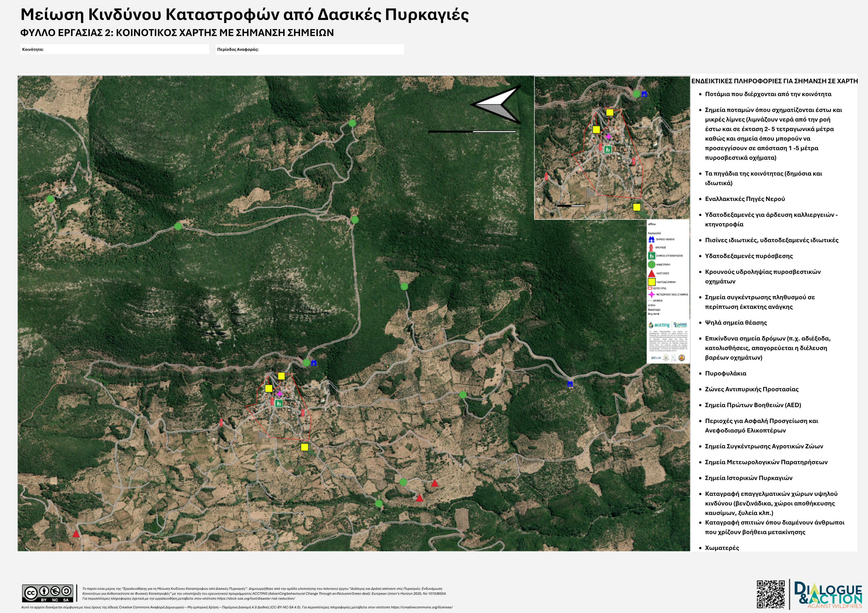Viewport: 868px width, 613px height.
Task: Click the green assembly point legend icon
Action: 651,256
